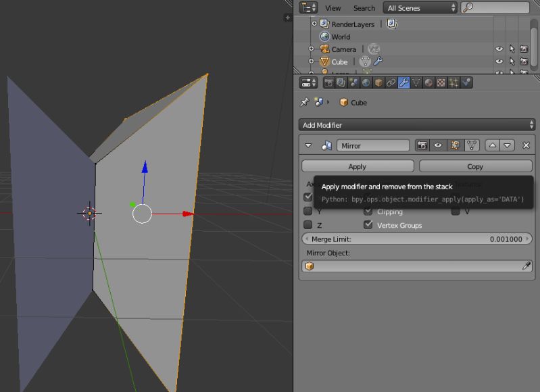Viewport: 540px width, 392px height.
Task: Copy the Mirror modifier
Action: click(476, 166)
